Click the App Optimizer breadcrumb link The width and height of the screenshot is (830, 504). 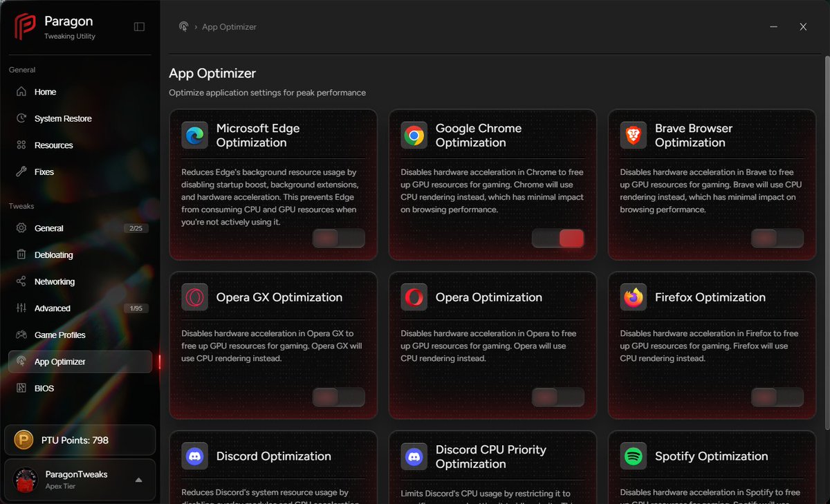pos(229,27)
